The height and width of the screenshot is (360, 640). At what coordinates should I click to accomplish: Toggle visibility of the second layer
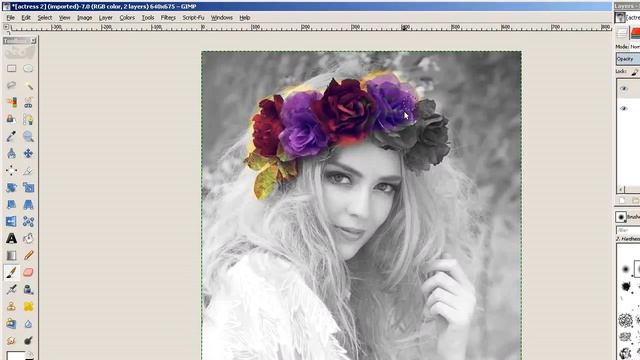pos(623,109)
